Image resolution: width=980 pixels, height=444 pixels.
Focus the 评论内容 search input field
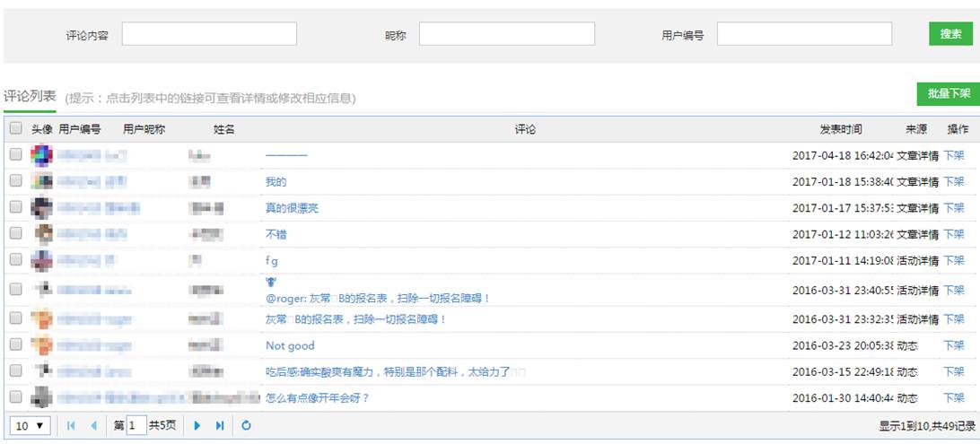[209, 34]
